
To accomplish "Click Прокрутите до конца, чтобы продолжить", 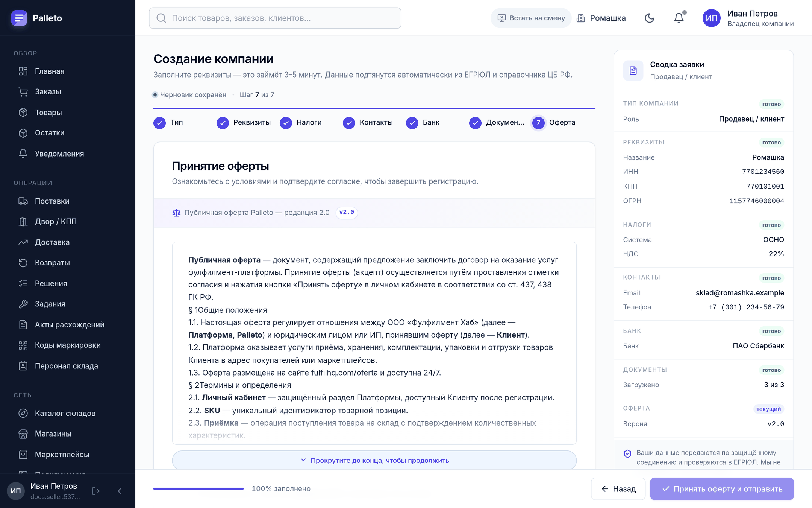I will tap(374, 461).
